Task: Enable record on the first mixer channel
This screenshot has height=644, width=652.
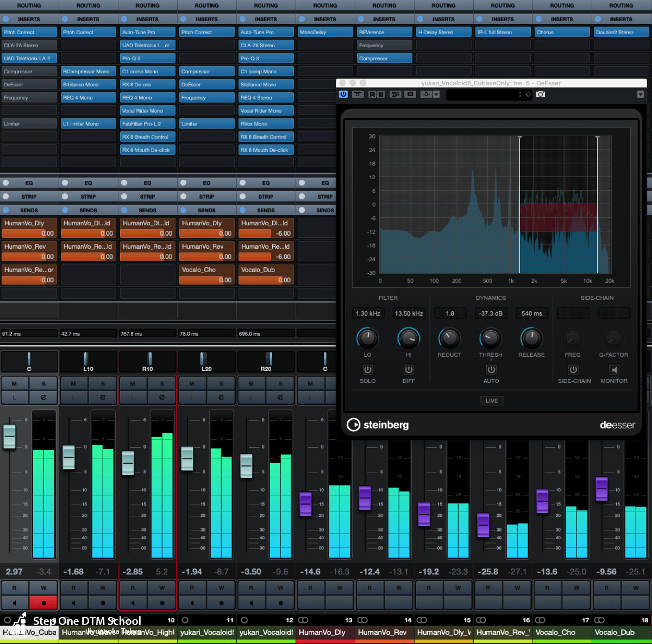Action: pos(43,603)
